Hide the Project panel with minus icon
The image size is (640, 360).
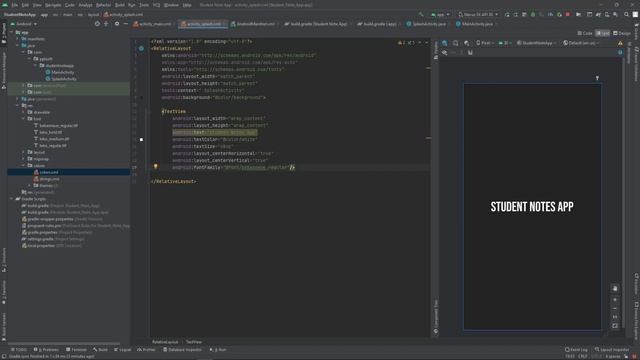coord(126,24)
